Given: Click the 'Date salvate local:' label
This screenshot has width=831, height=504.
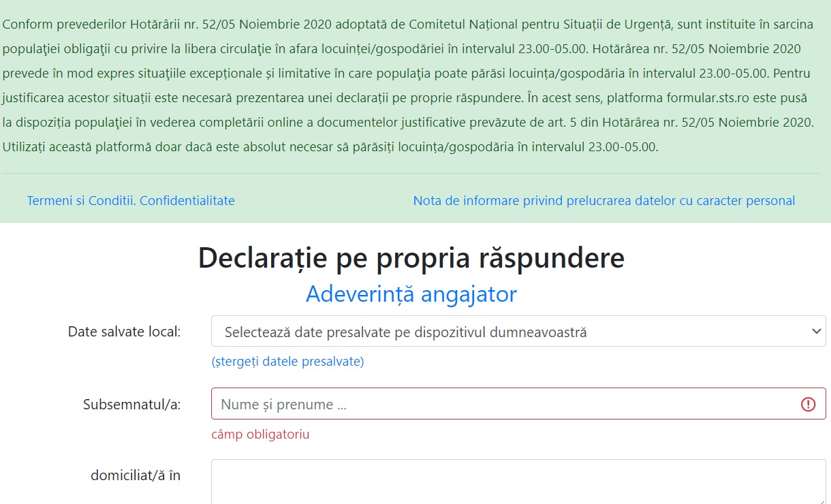Looking at the screenshot, I should 124,332.
